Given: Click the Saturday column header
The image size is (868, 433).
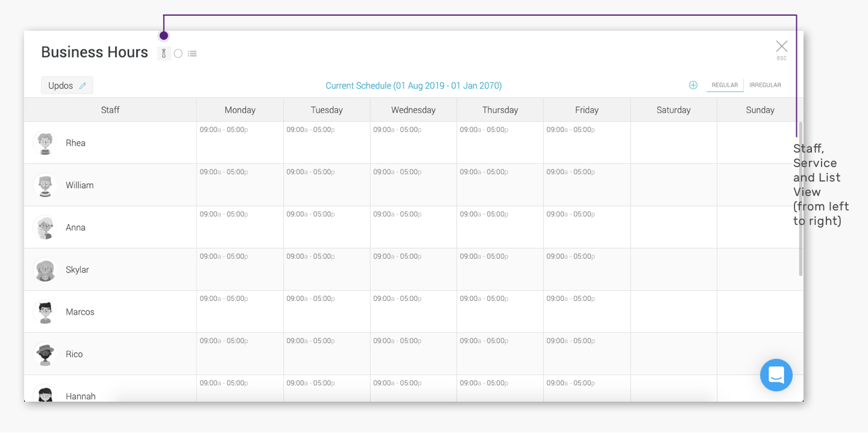Looking at the screenshot, I should point(673,110).
